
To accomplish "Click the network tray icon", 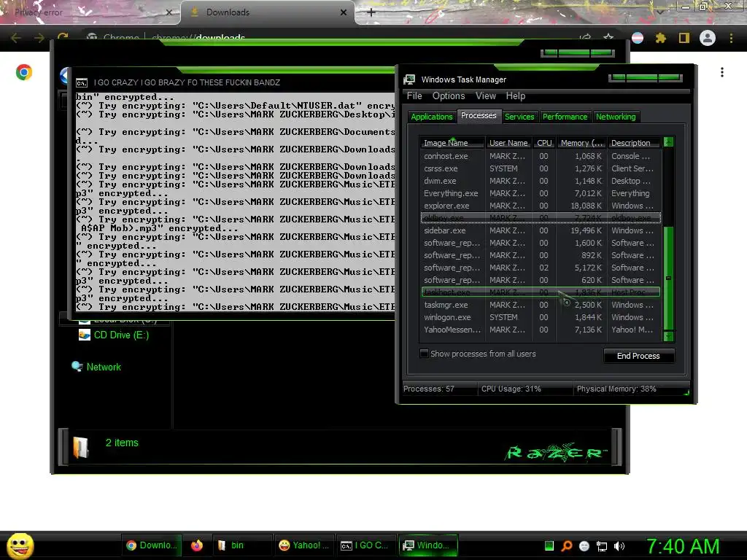I will pos(602,546).
